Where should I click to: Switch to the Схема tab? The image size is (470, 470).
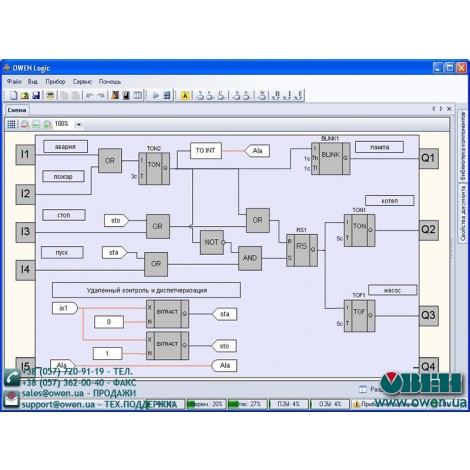(17, 110)
